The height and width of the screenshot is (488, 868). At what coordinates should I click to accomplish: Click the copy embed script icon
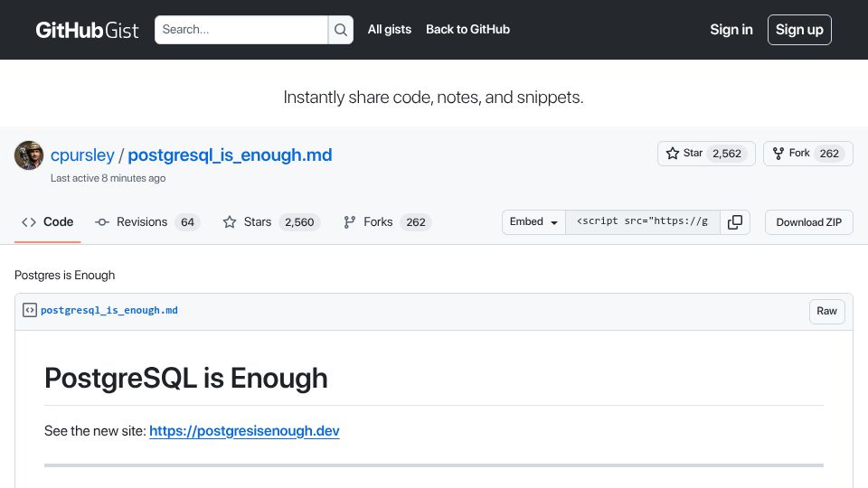735,222
